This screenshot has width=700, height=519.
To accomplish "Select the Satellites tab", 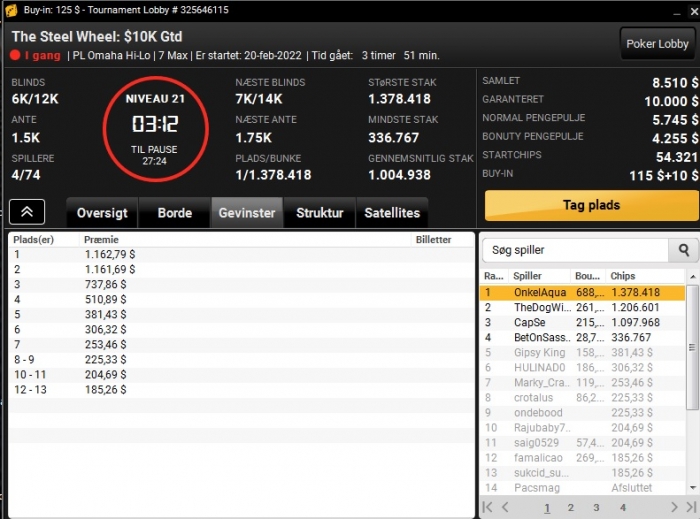I will (392, 213).
